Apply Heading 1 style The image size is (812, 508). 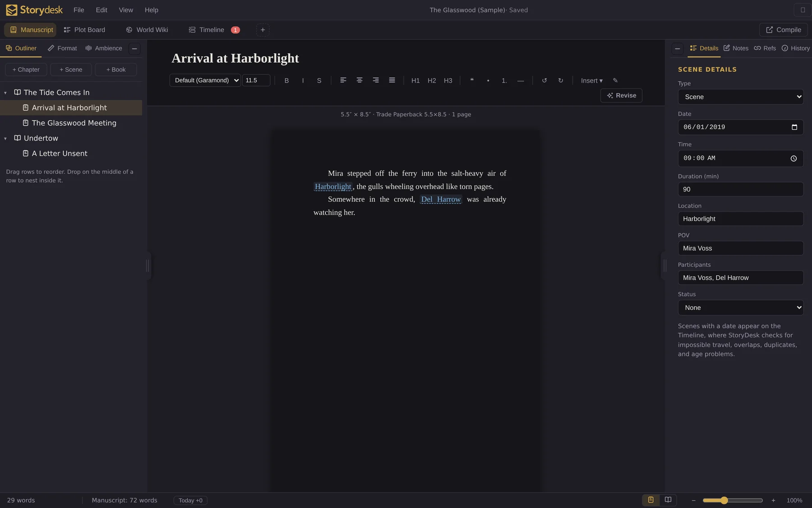coord(415,80)
